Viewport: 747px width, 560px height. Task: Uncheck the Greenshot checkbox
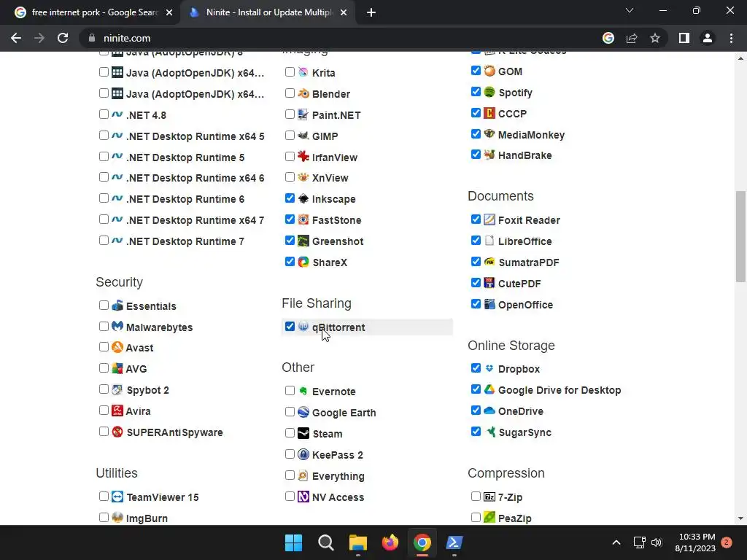(x=290, y=241)
